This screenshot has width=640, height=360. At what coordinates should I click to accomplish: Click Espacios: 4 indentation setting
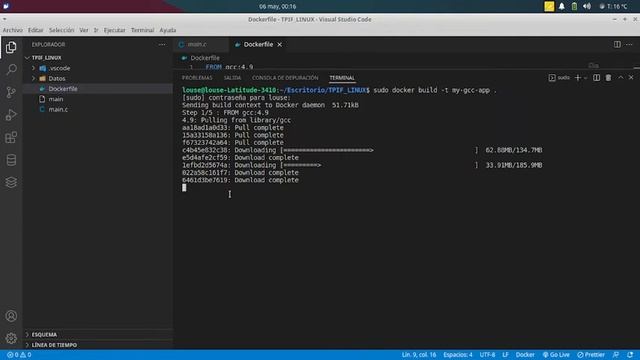pyautogui.click(x=458, y=355)
